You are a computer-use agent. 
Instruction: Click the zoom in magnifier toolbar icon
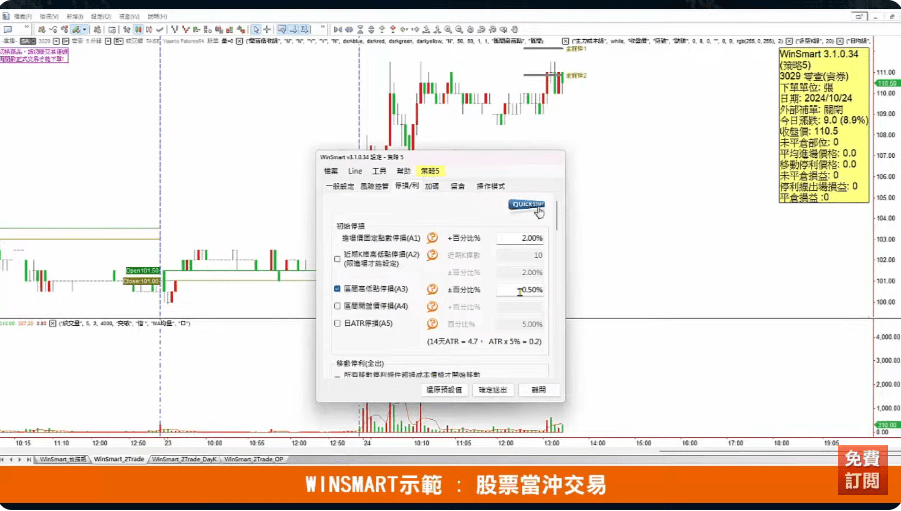(448, 29)
